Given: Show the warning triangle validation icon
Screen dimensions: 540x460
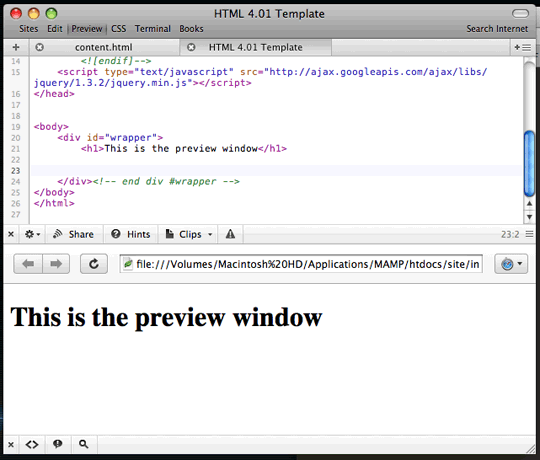Looking at the screenshot, I should 230,234.
